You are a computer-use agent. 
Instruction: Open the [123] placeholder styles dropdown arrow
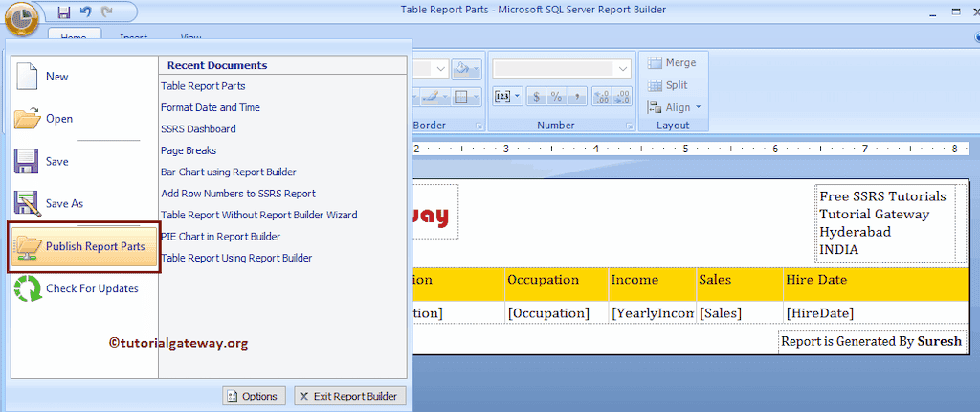click(517, 97)
